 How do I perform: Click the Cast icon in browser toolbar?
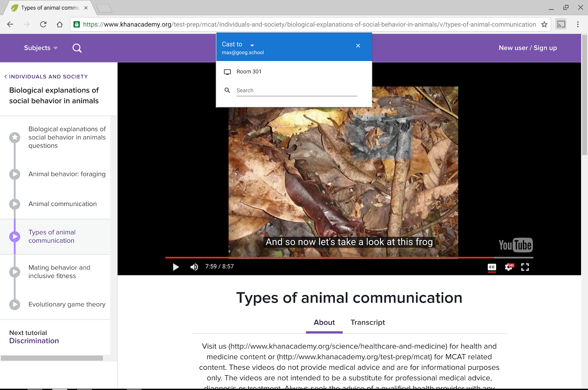[561, 25]
